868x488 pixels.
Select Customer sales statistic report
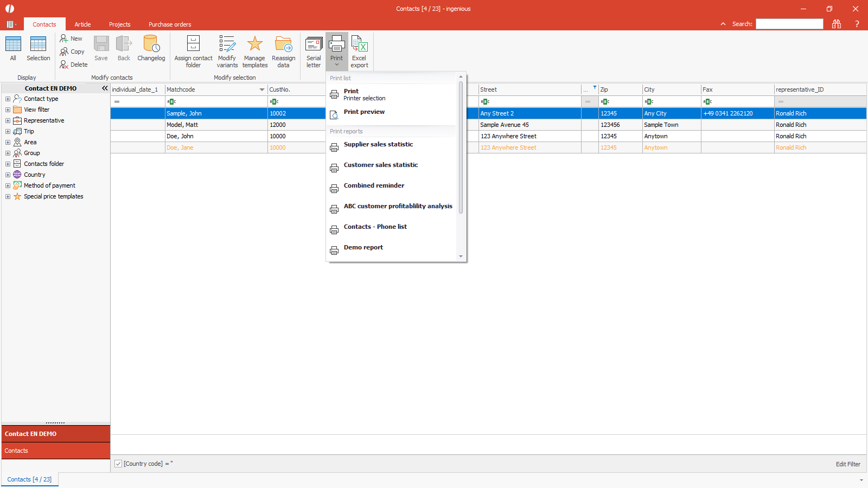[x=380, y=165]
